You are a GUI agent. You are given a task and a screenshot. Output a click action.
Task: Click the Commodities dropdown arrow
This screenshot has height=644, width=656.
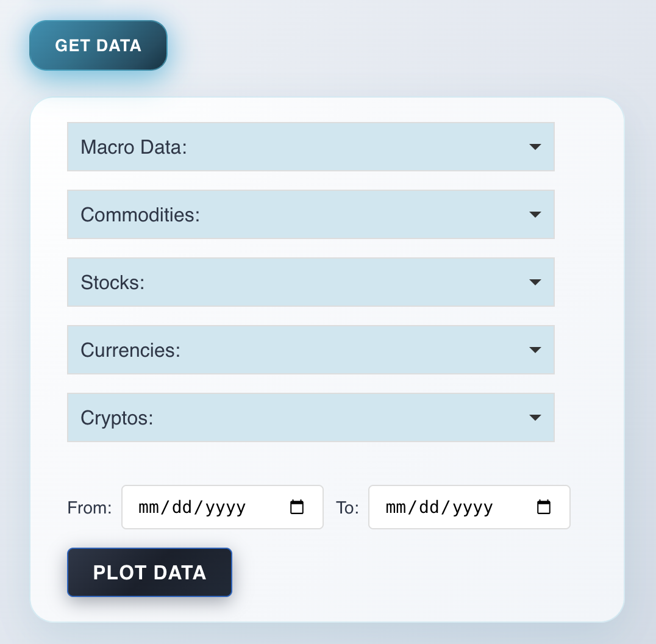click(x=535, y=215)
